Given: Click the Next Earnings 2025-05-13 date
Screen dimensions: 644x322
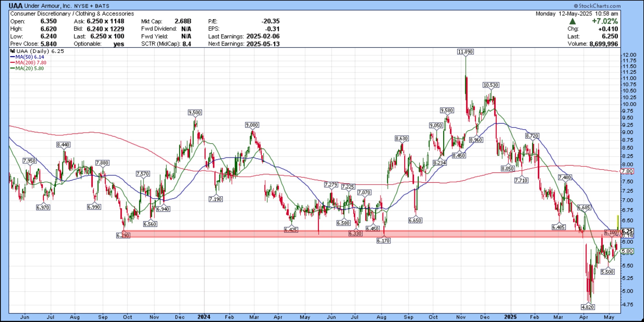Looking at the screenshot, I should click(x=263, y=44).
